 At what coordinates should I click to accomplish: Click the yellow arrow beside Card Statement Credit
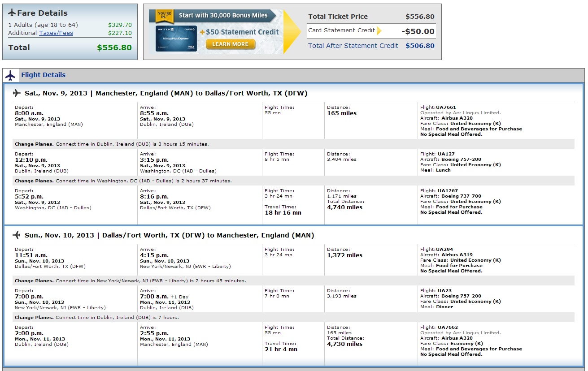pos(379,30)
